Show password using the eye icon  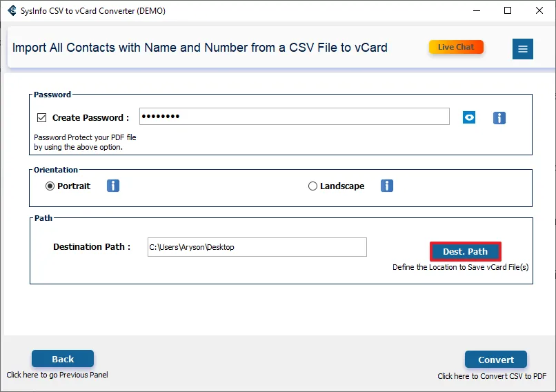tap(469, 117)
